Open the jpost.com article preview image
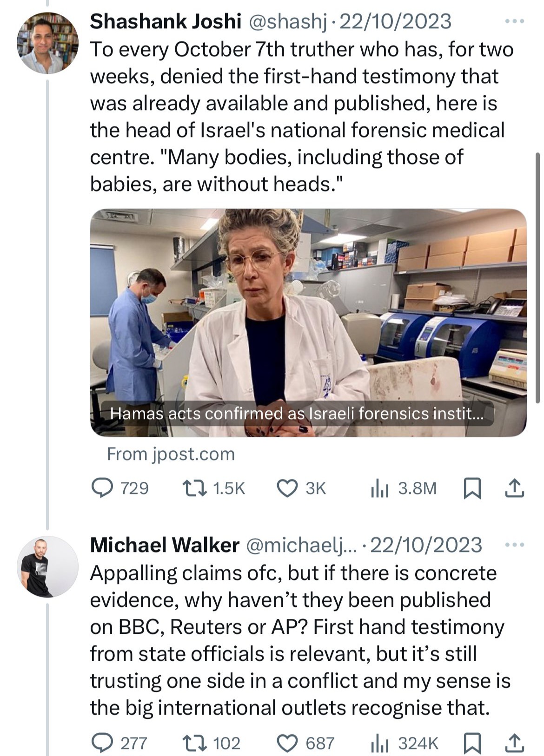 click(308, 322)
